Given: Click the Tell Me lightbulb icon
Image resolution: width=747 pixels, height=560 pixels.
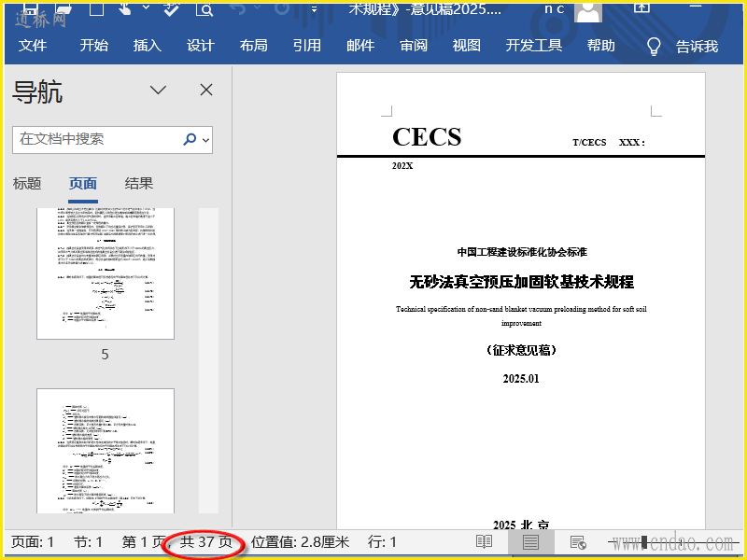Looking at the screenshot, I should coord(654,47).
